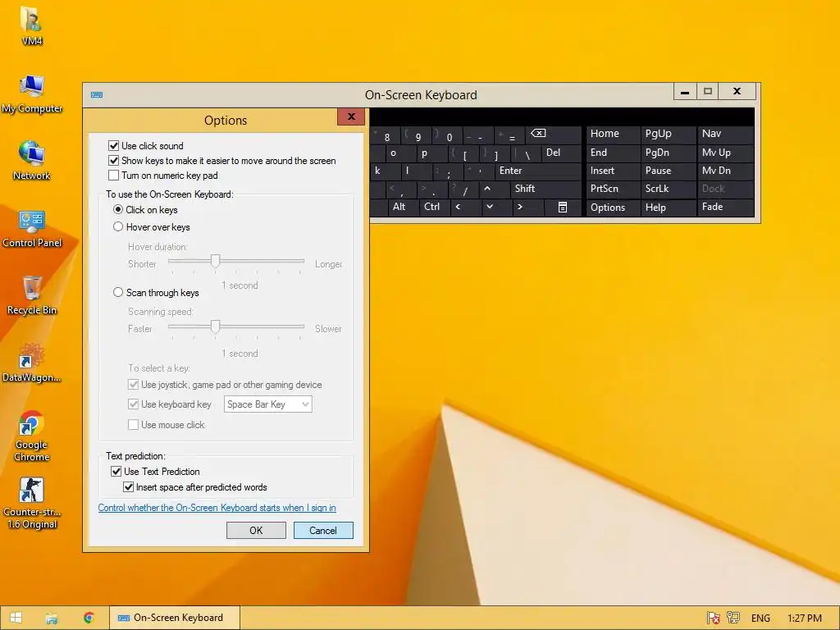Tap the Enter key
This screenshot has width=840, height=630.
click(x=538, y=171)
